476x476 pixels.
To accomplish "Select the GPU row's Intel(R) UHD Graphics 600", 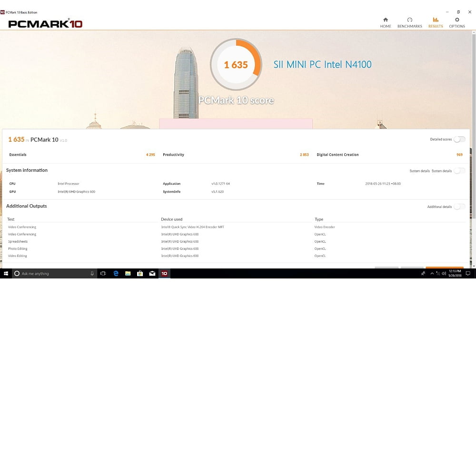I will click(x=76, y=191).
